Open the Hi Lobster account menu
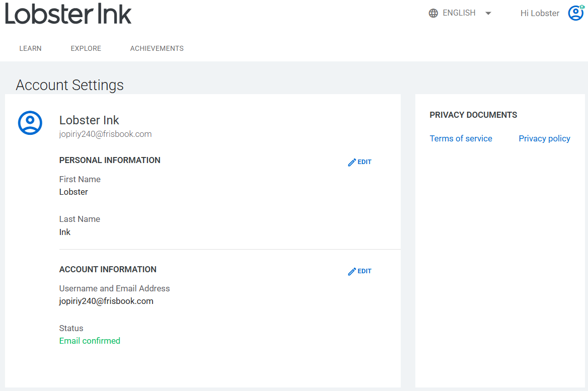Screen dimensions: 588x391 (x=540, y=14)
